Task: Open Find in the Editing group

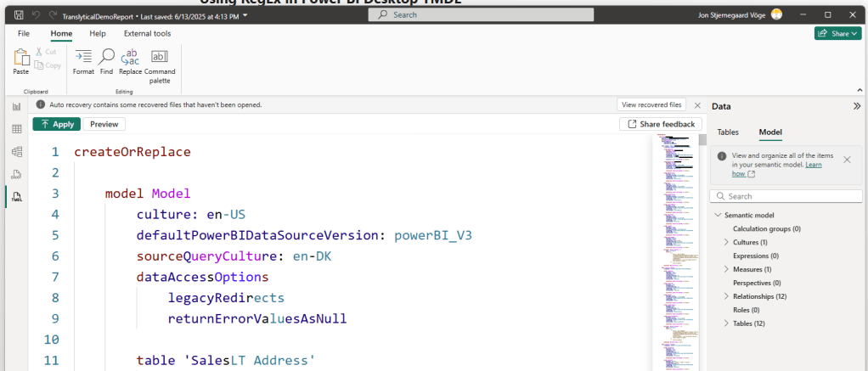Action: pos(106,57)
